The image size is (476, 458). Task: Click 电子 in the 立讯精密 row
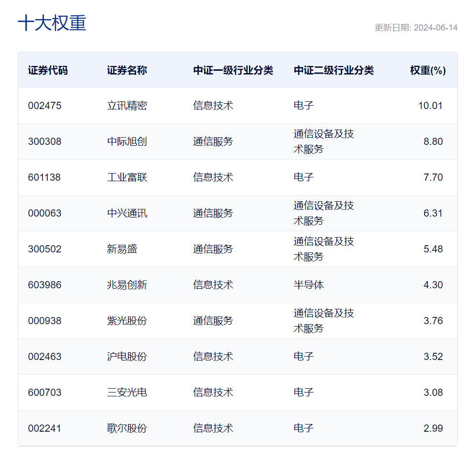click(303, 106)
